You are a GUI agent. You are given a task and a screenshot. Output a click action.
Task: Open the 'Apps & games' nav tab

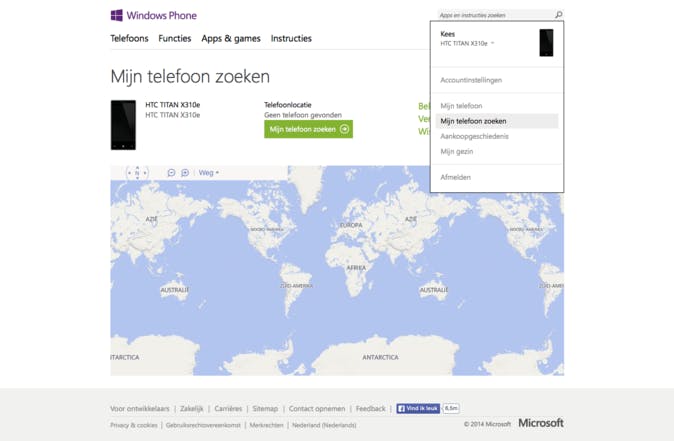pos(231,39)
